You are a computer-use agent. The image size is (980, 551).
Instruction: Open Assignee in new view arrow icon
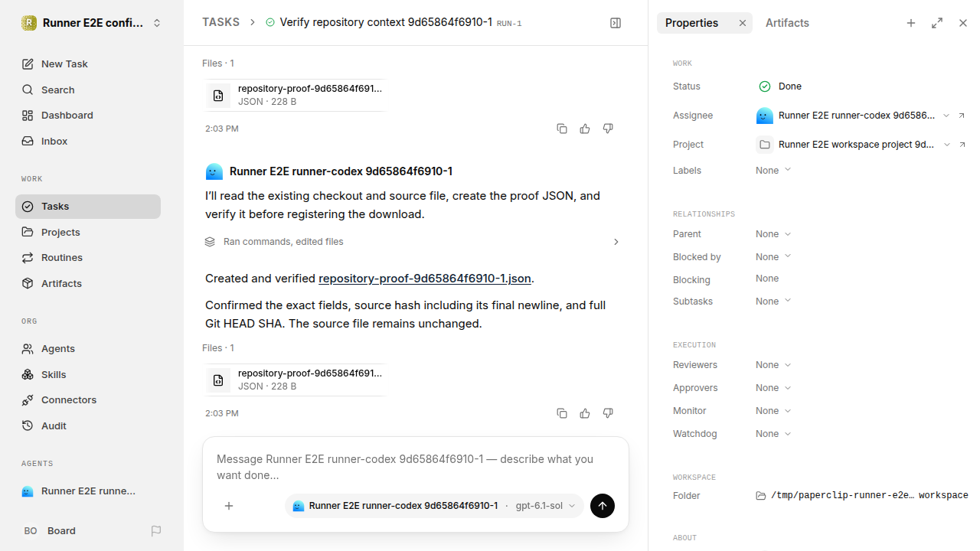point(962,116)
